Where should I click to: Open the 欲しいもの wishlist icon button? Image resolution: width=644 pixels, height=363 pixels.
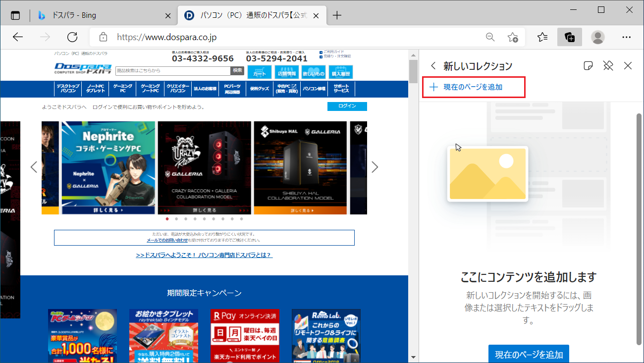click(314, 72)
